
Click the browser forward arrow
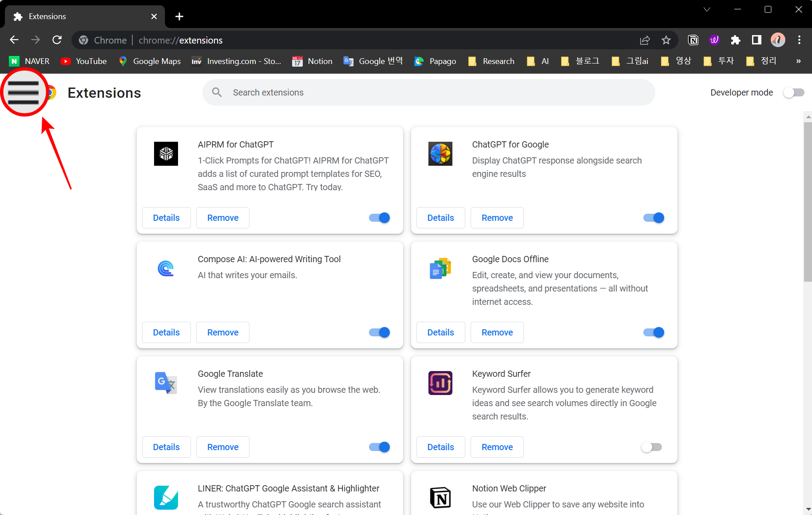[36, 40]
